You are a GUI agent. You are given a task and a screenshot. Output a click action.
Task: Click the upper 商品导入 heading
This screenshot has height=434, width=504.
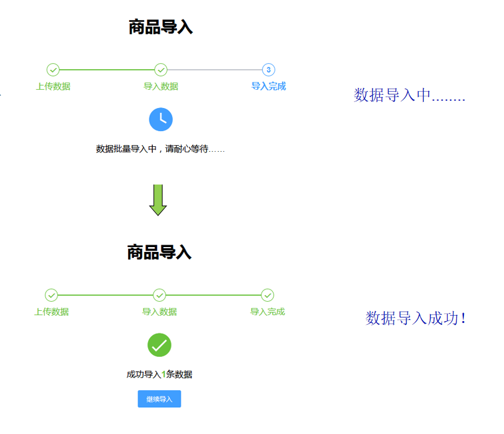pyautogui.click(x=161, y=27)
